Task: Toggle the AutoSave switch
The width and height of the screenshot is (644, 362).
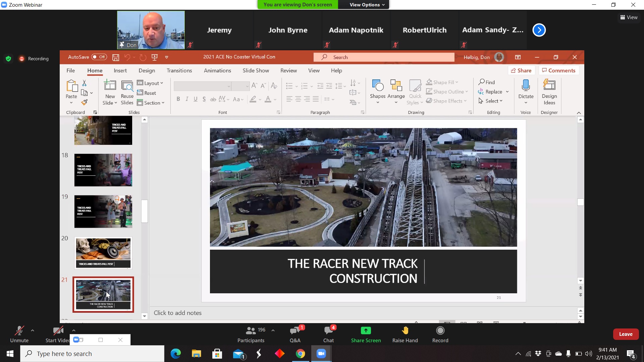Action: click(99, 57)
